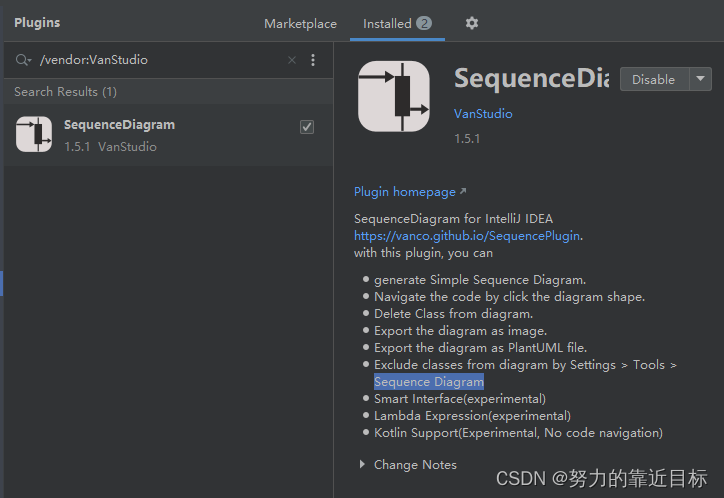Click the Disable button
Viewport: 724px width, 498px height.
click(x=654, y=79)
